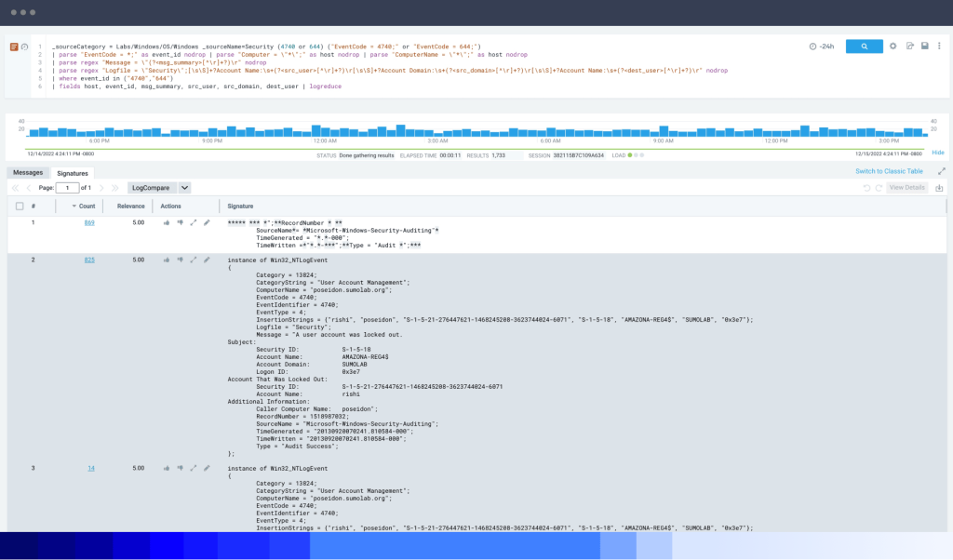Give thumbs down to signature row 2
The image size is (953, 560).
[x=181, y=260]
